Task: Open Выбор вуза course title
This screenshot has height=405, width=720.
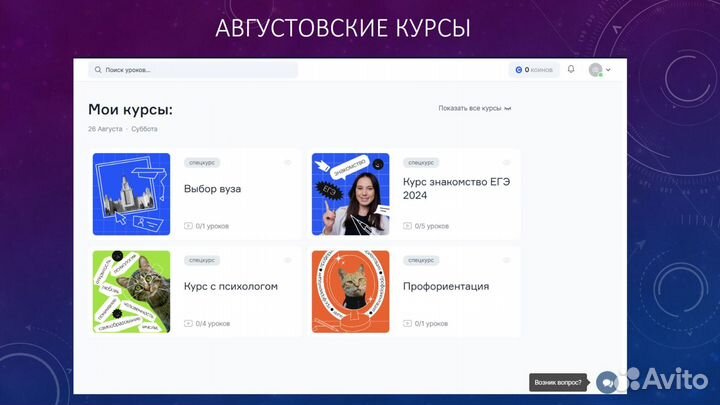Action: tap(212, 189)
